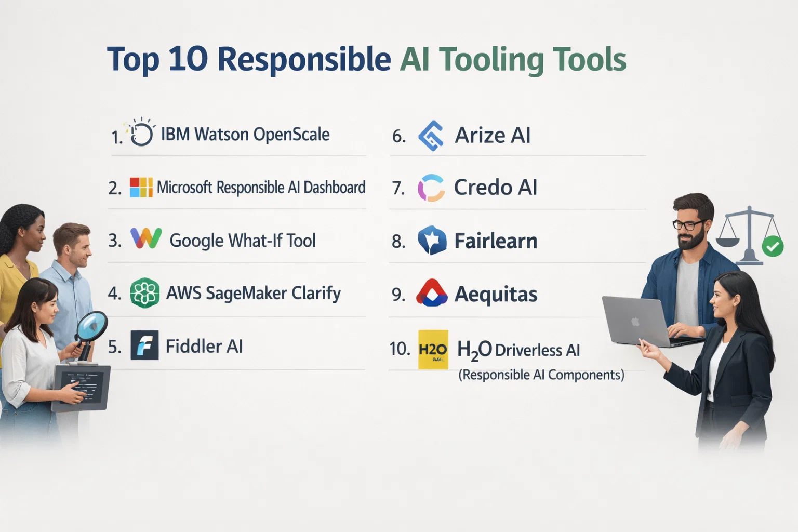798x532 pixels.
Task: Click the Credo AI circular C logo
Action: (431, 188)
